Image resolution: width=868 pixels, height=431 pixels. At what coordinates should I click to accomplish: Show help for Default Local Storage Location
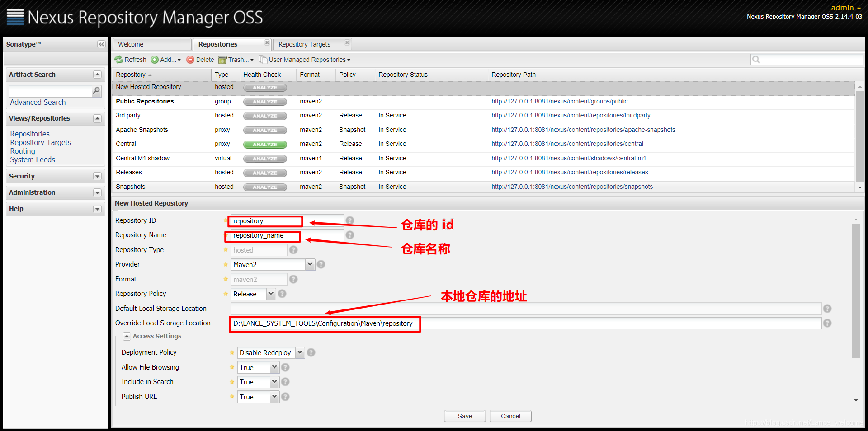[x=827, y=309]
